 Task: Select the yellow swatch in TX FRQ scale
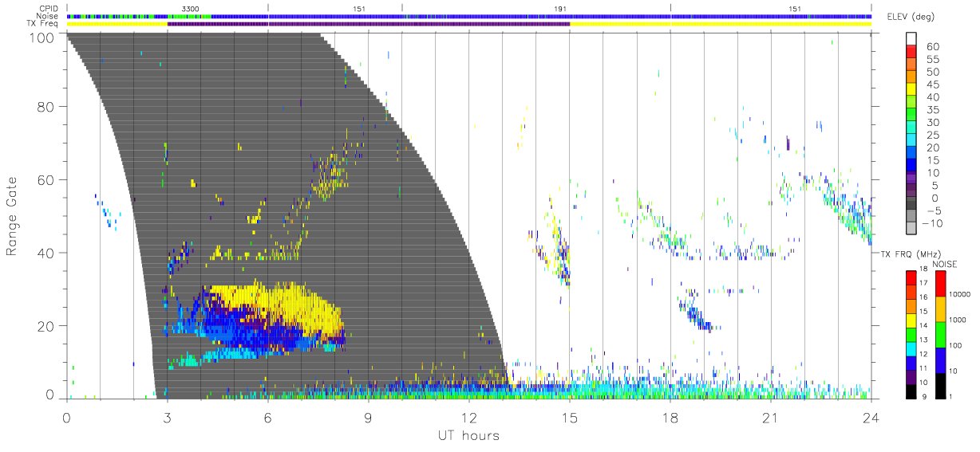click(x=912, y=320)
